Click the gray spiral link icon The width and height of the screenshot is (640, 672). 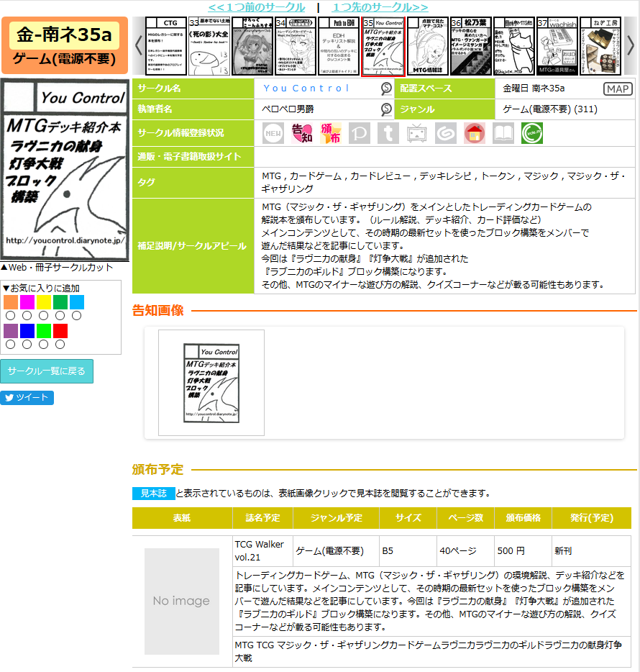tap(446, 133)
